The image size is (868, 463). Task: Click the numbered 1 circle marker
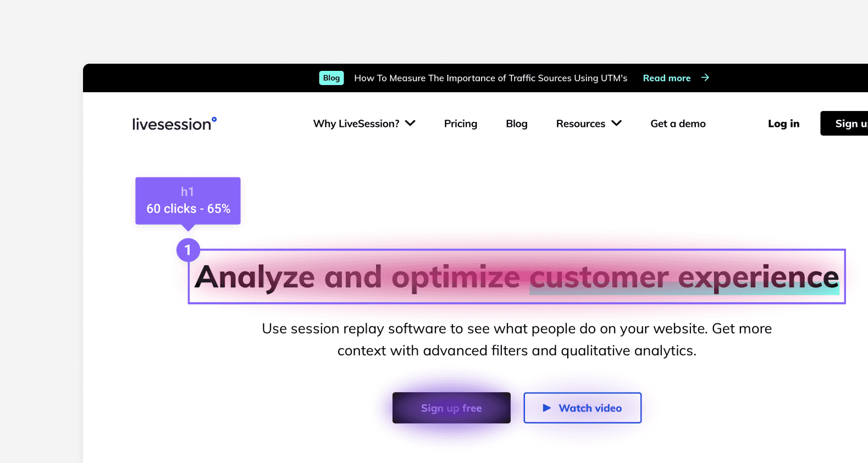click(x=188, y=250)
